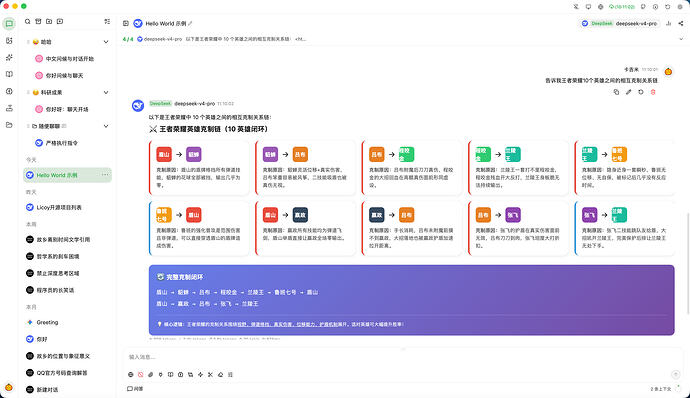Click the monitor icon in top-right title bar
The height and width of the screenshot is (398, 690).
pyautogui.click(x=588, y=7)
